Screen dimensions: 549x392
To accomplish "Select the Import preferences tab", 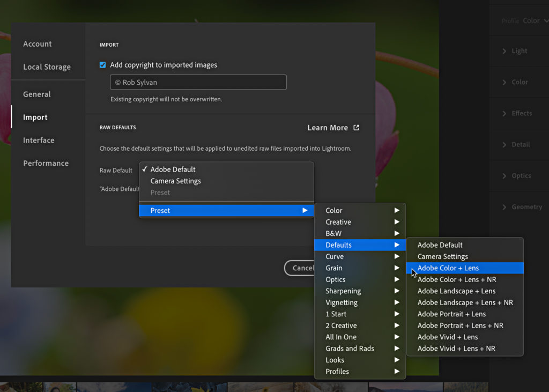I will pyautogui.click(x=35, y=117).
